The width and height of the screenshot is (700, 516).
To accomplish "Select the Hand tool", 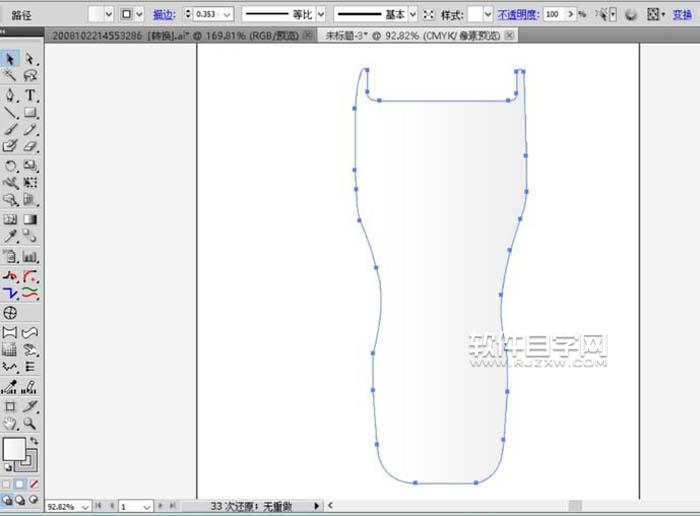I will (10, 424).
